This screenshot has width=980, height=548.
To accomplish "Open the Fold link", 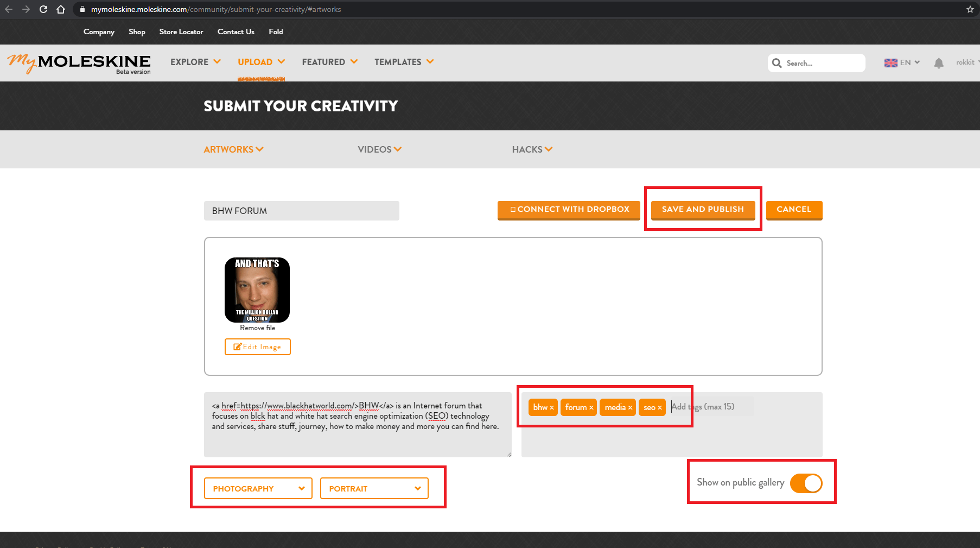I will (276, 32).
